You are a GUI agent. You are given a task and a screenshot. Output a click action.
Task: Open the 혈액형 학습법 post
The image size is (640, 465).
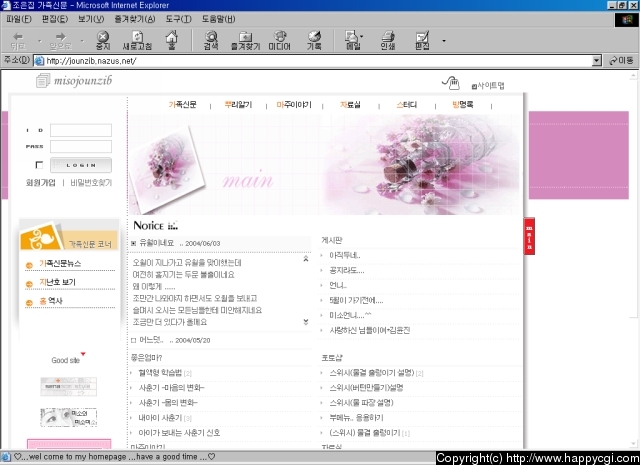(x=160, y=372)
